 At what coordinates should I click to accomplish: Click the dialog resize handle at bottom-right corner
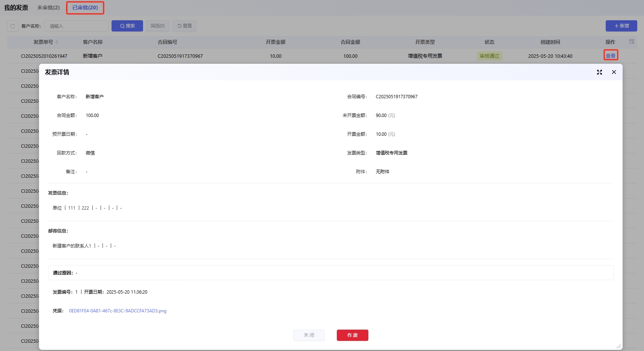coord(618,346)
